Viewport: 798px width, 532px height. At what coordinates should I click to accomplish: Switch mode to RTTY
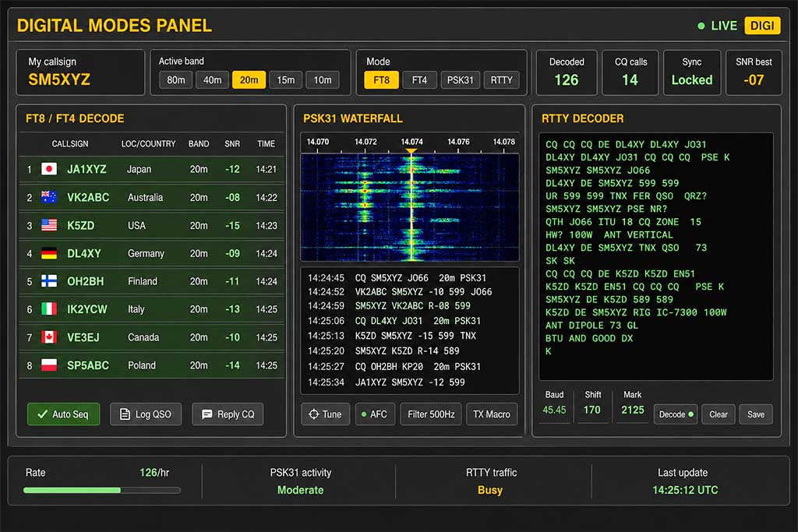click(501, 80)
